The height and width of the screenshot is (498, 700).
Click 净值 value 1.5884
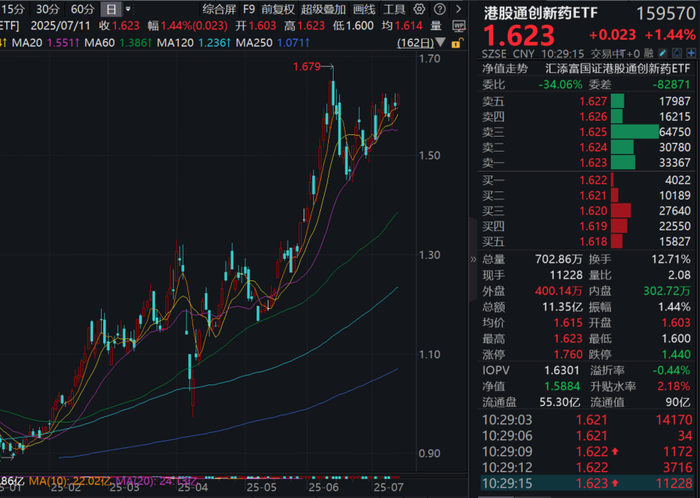562,386
